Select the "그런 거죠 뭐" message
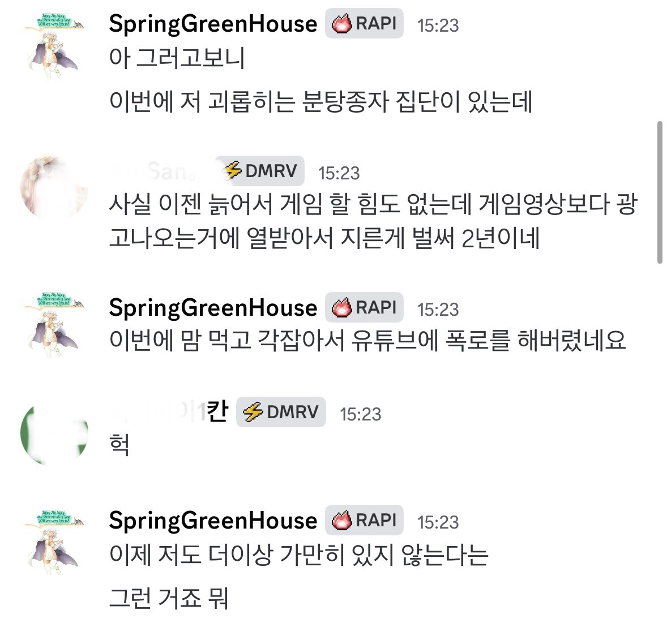This screenshot has width=667, height=644. pos(168,598)
